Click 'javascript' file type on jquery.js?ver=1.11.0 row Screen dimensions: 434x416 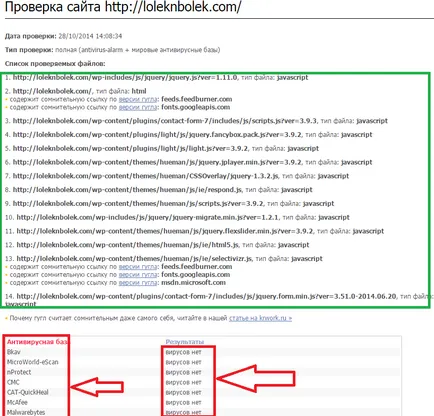293,77
